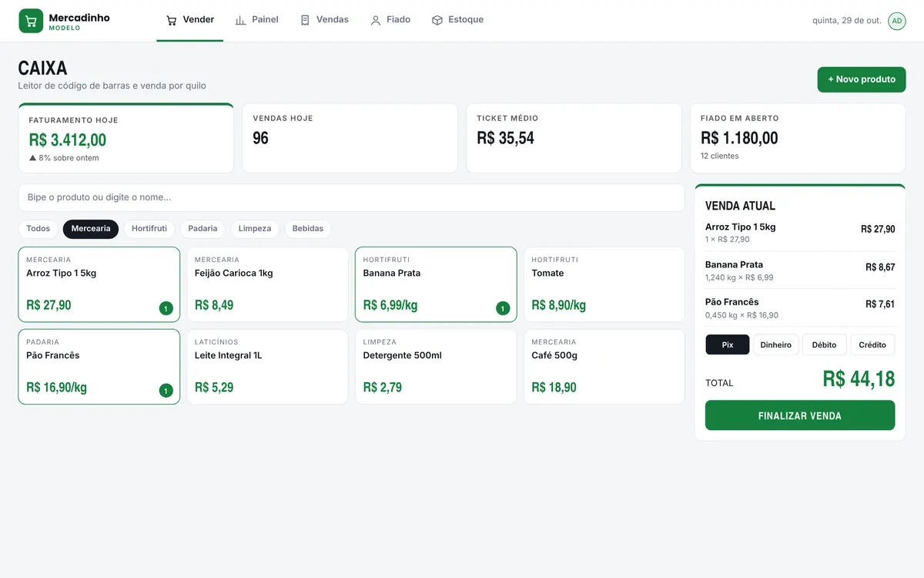Select Débito payment method
924x578 pixels.
[x=824, y=344]
